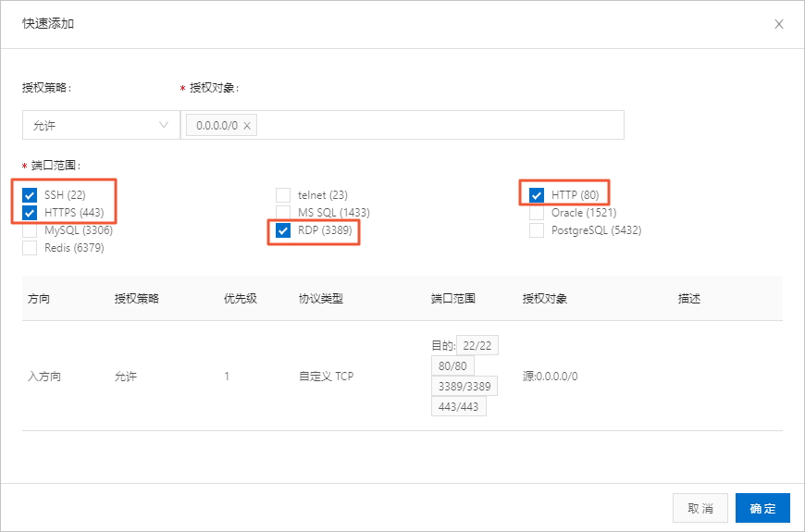805x532 pixels.
Task: Select the 80/80 port range tag
Action: pos(452,366)
